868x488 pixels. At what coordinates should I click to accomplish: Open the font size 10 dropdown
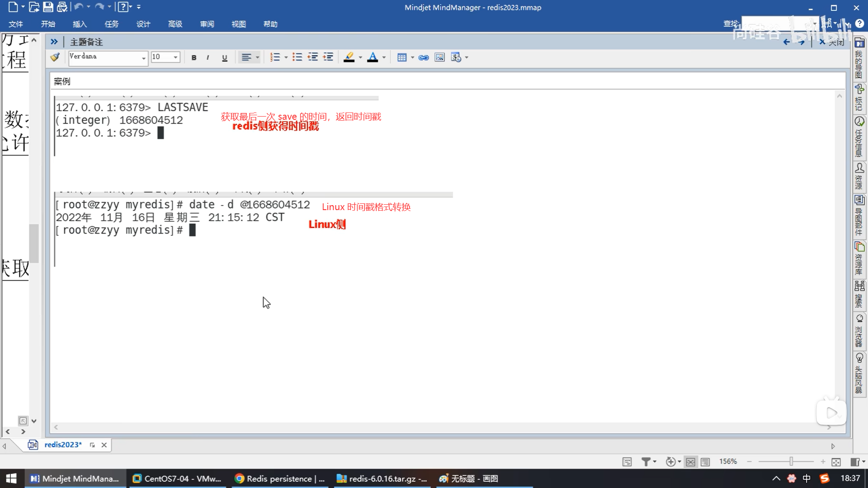click(175, 57)
